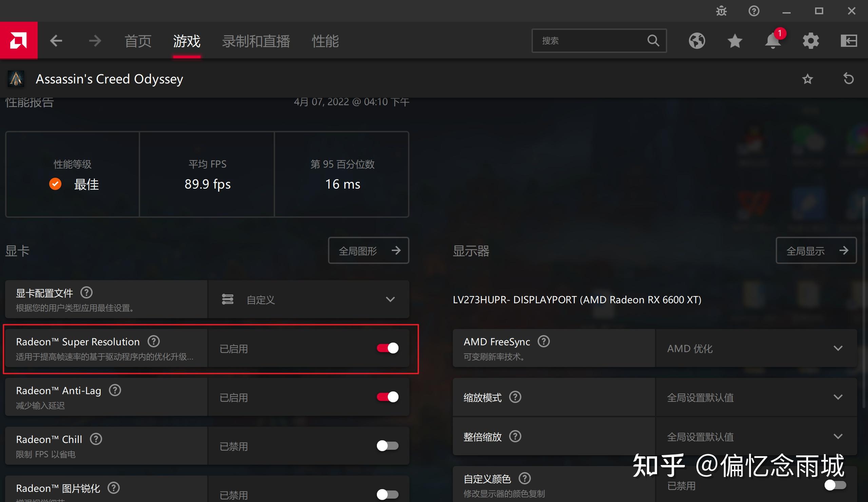The height and width of the screenshot is (502, 868).
Task: Enable Radeon Chill toggle
Action: point(388,445)
